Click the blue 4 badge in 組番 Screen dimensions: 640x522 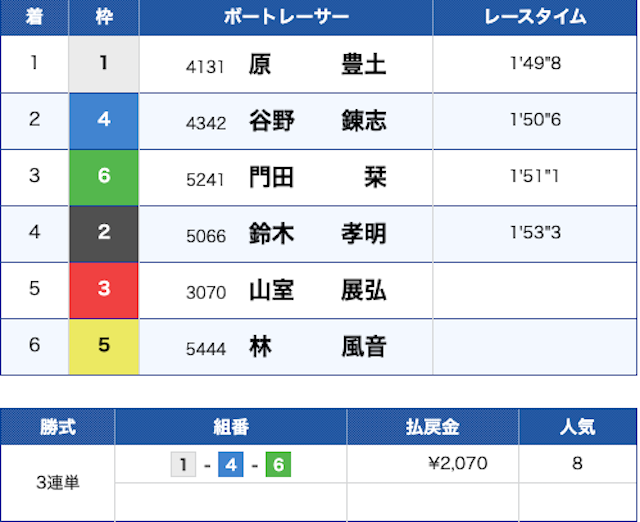pyautogui.click(x=230, y=465)
